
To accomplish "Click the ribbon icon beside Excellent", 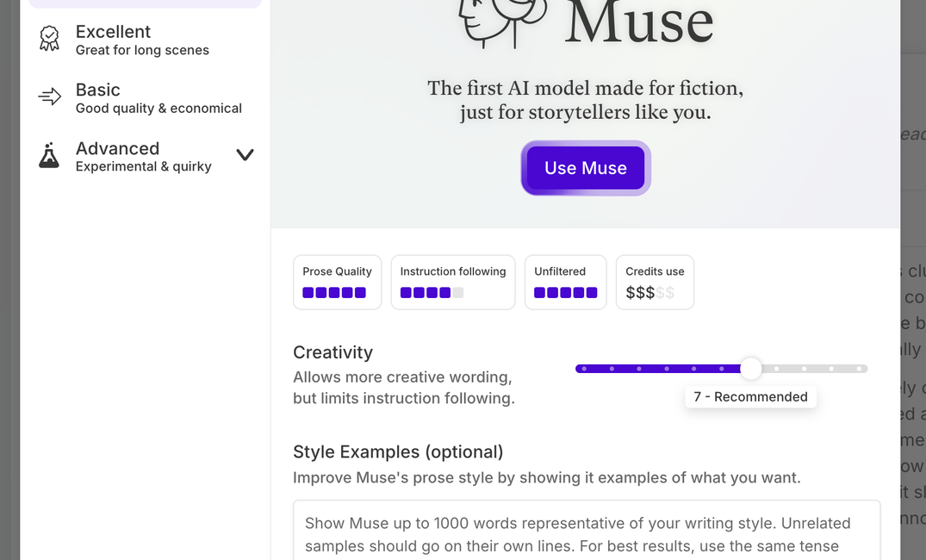I will 49,38.
